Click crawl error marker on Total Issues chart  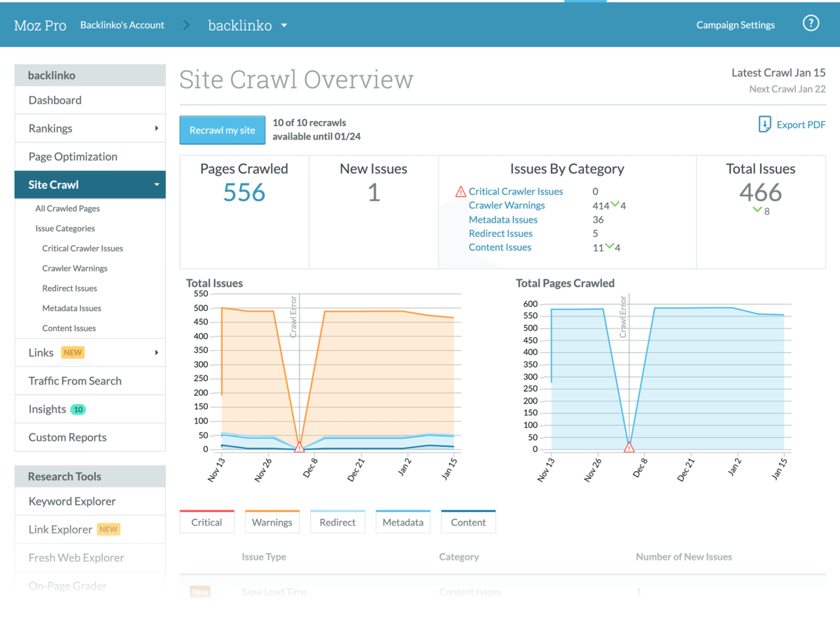[300, 447]
